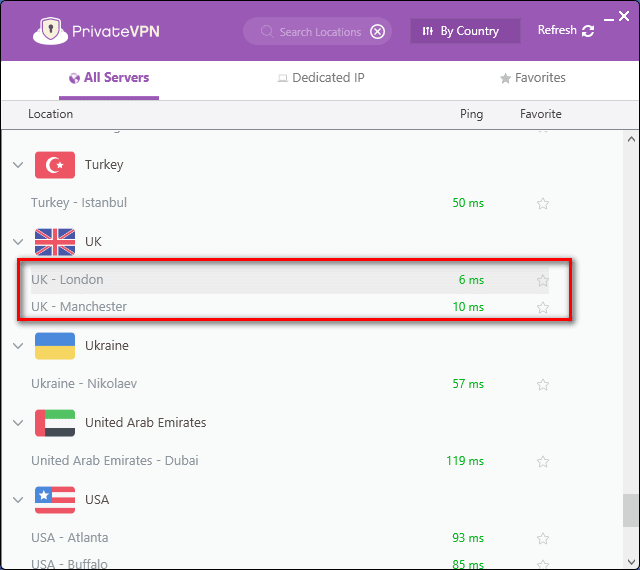
Task: Open the Favorites tab
Action: click(x=533, y=78)
